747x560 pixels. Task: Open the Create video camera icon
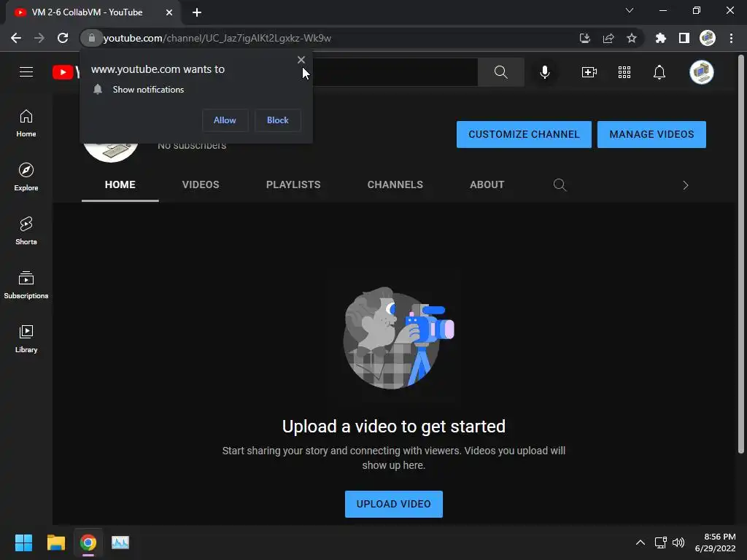[x=589, y=72]
